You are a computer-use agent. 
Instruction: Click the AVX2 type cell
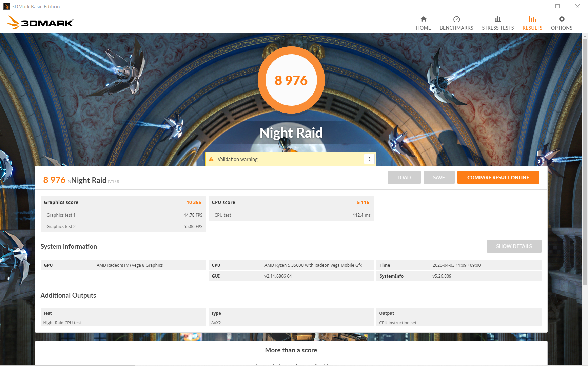tap(291, 323)
